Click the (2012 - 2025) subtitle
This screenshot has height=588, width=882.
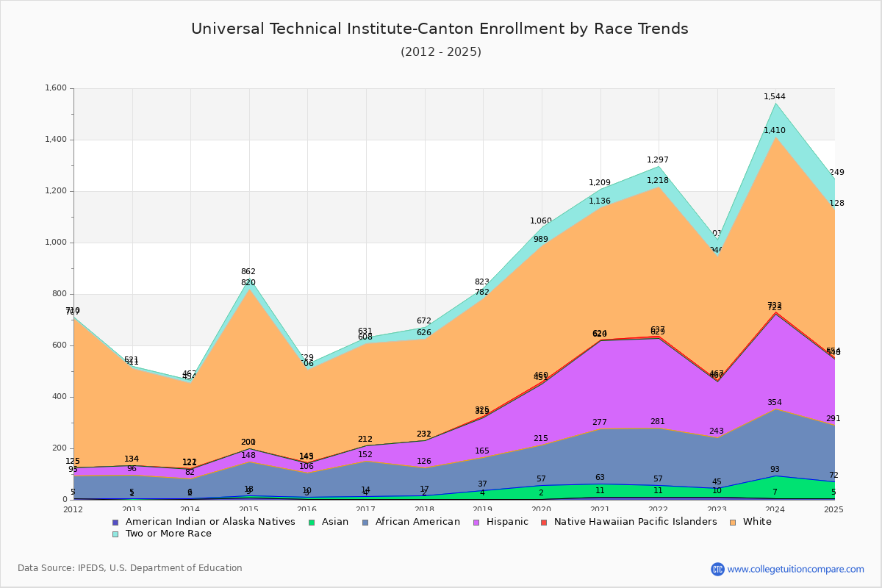click(x=441, y=52)
